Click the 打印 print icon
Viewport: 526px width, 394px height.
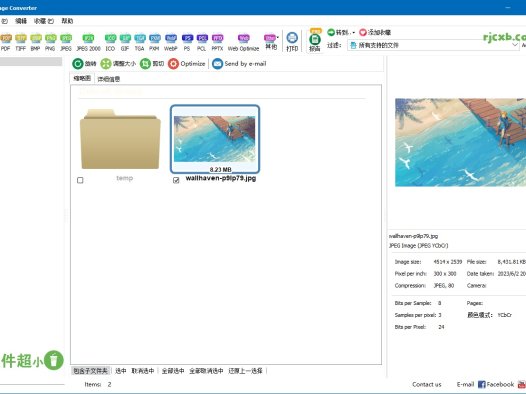tap(292, 42)
